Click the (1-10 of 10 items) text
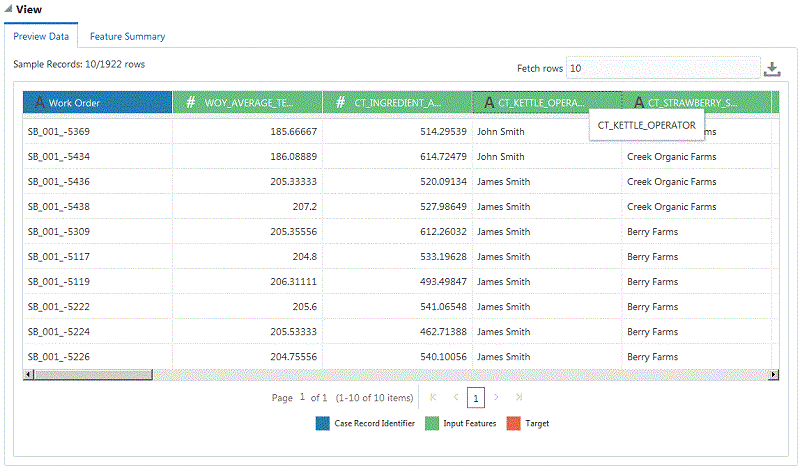The width and height of the screenshot is (800, 468). pos(374,398)
